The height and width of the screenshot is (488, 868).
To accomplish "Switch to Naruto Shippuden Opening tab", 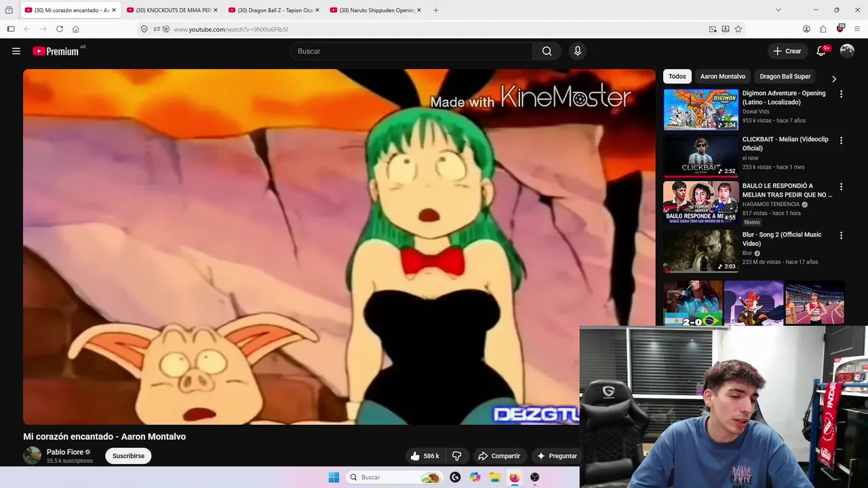I will pyautogui.click(x=376, y=10).
